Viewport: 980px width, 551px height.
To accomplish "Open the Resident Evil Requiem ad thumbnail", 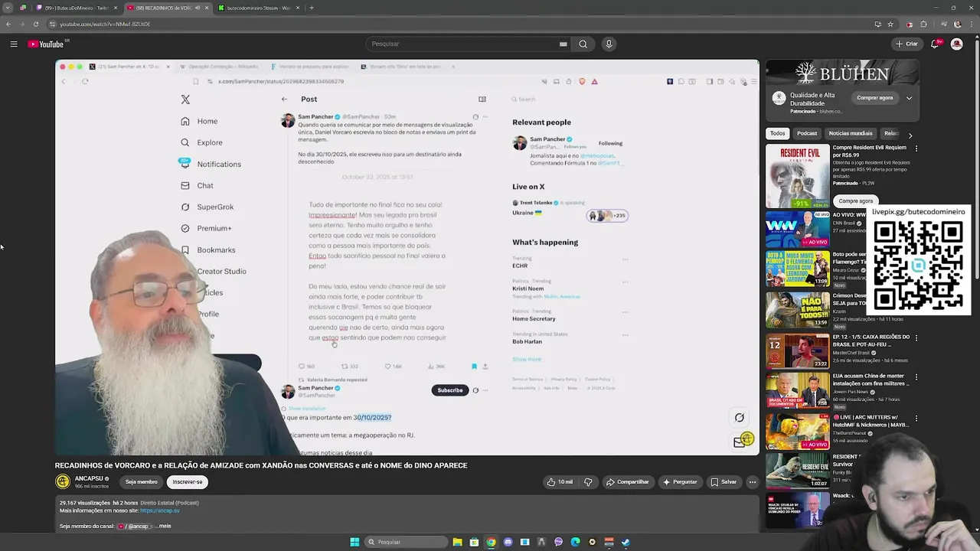I will click(x=797, y=175).
